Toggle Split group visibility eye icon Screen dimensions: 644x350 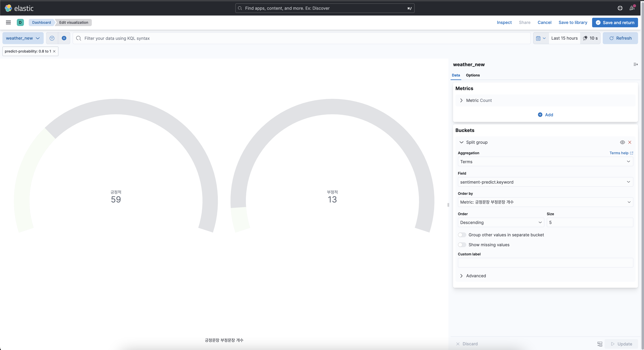click(622, 142)
